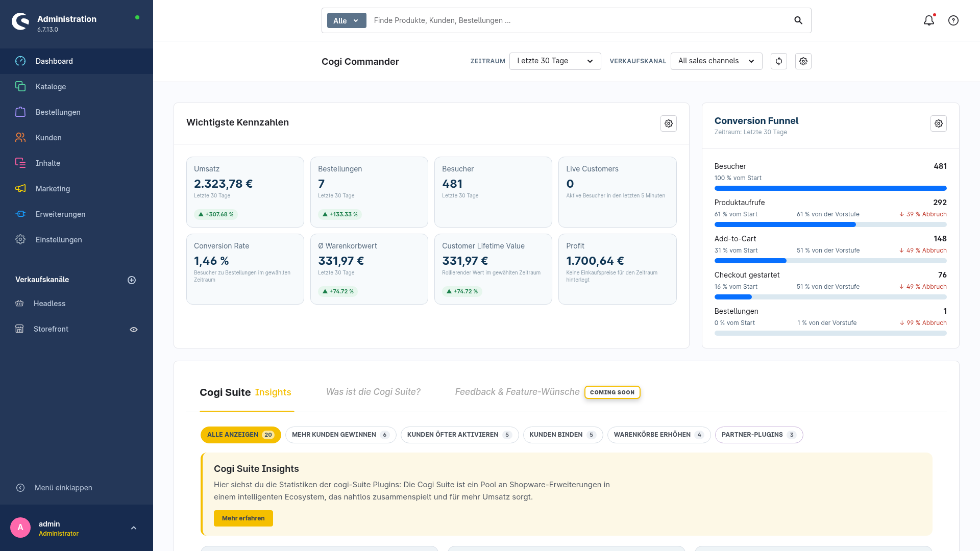980x551 pixels.
Task: Filter by Kunden öfter aktivieren
Action: (x=460, y=435)
